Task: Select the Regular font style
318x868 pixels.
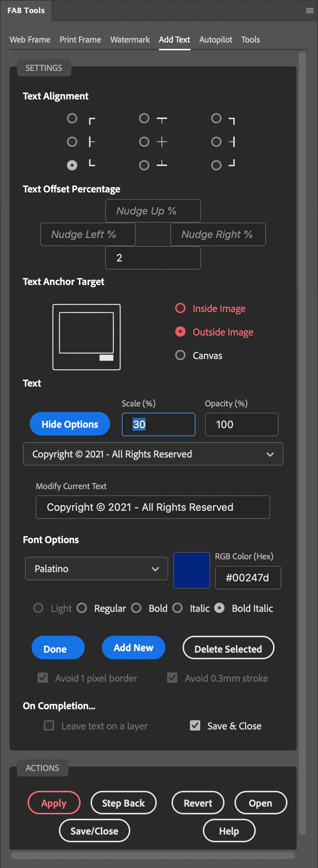Action: coord(82,608)
